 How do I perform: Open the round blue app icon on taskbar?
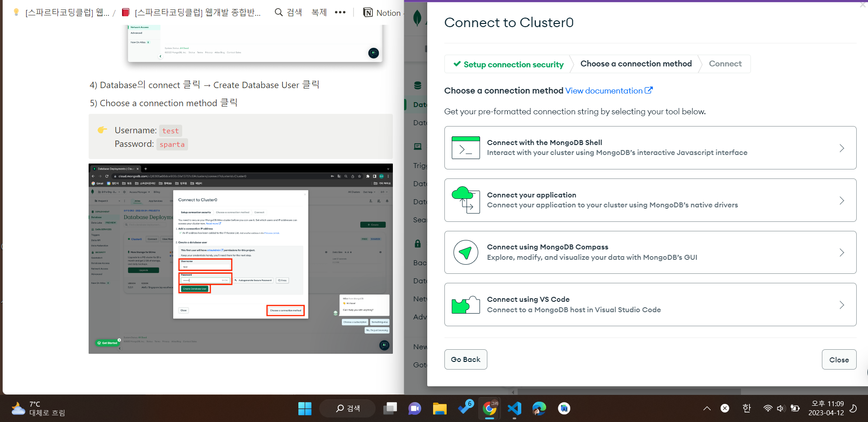click(x=564, y=408)
